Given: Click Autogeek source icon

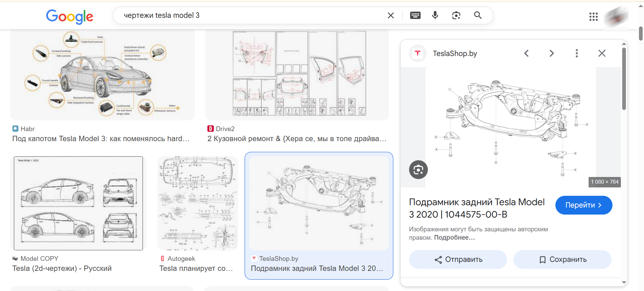Looking at the screenshot, I should click(x=162, y=258).
